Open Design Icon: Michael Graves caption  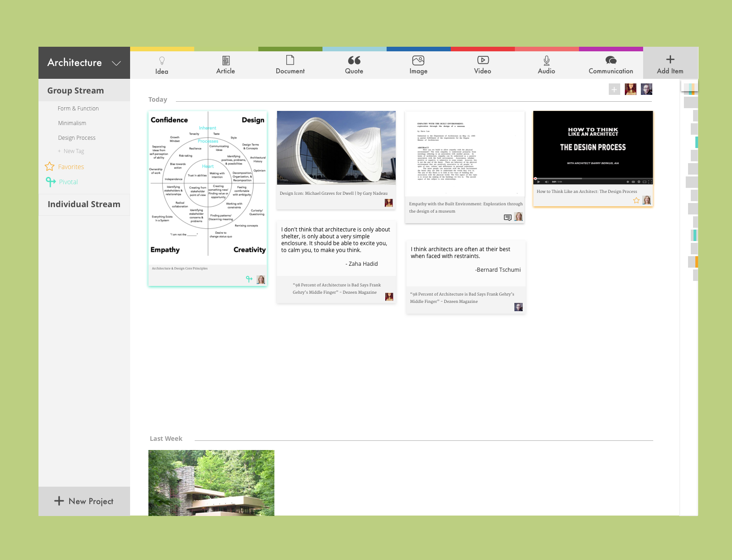coord(333,193)
